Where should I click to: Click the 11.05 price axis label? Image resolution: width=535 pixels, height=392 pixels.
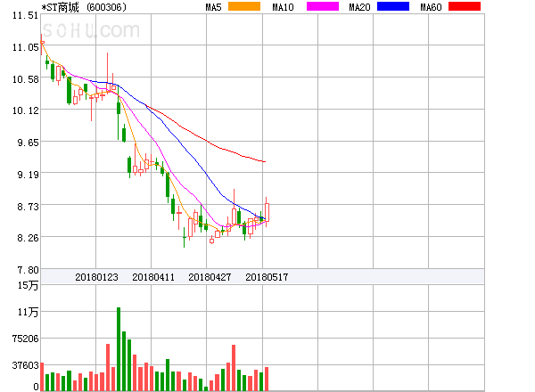pyautogui.click(x=25, y=47)
